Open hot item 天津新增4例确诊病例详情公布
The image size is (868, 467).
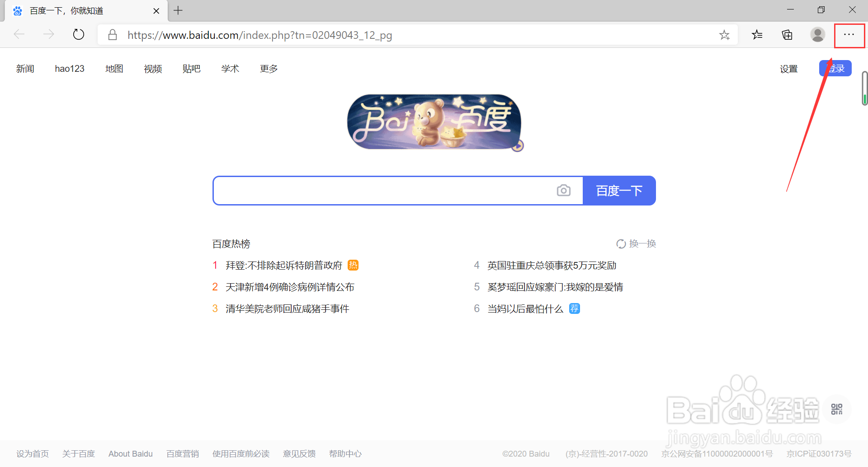pos(290,287)
